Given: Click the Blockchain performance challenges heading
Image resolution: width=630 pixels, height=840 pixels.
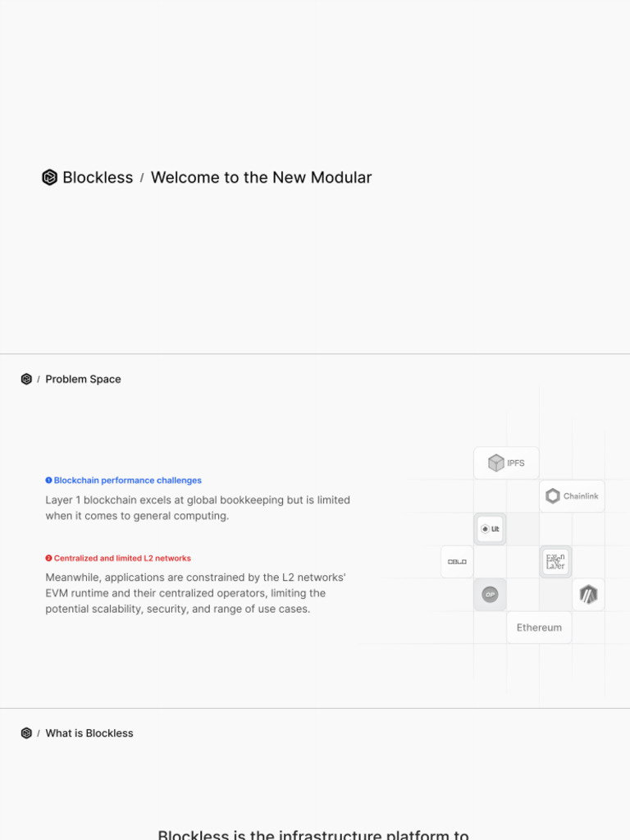Looking at the screenshot, I should [x=127, y=481].
